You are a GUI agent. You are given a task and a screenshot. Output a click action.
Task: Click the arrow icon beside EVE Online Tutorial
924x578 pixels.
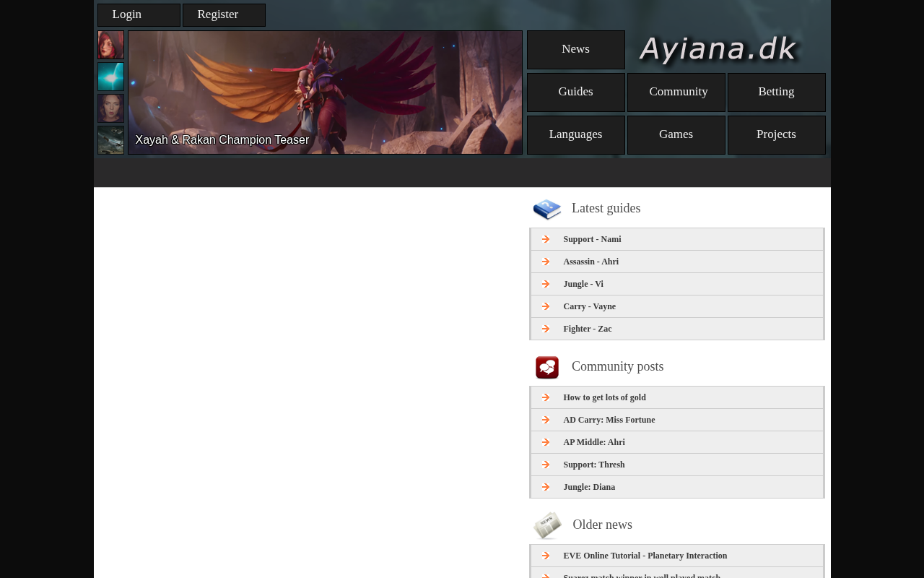pyautogui.click(x=546, y=556)
